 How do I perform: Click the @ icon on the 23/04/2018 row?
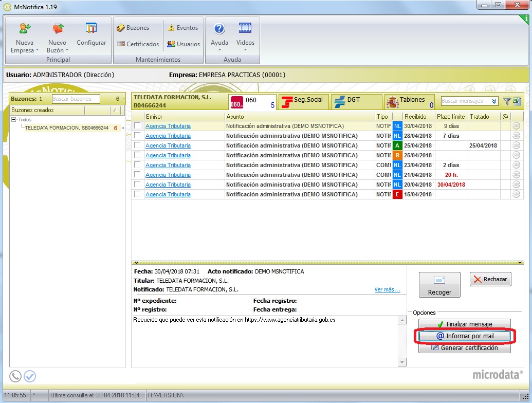[517, 165]
